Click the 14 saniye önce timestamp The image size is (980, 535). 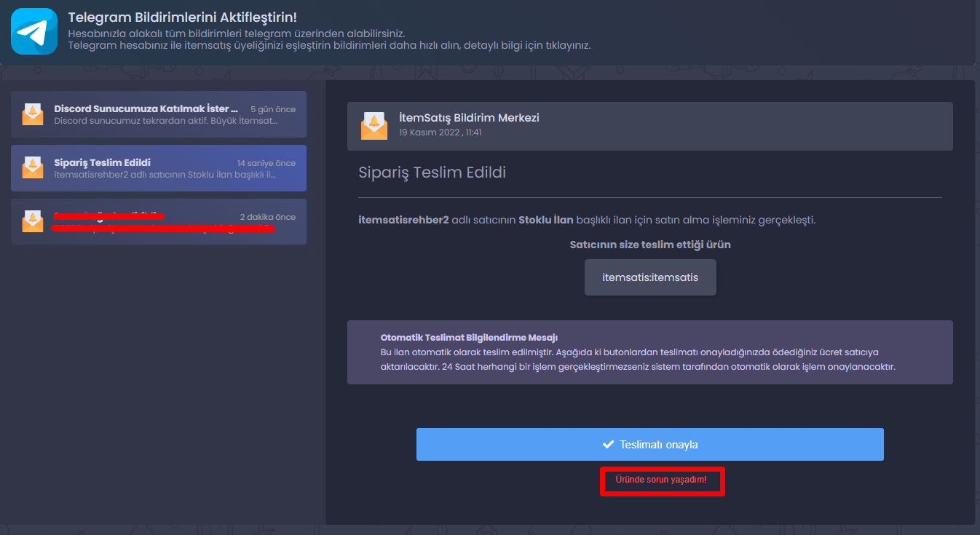pos(266,163)
